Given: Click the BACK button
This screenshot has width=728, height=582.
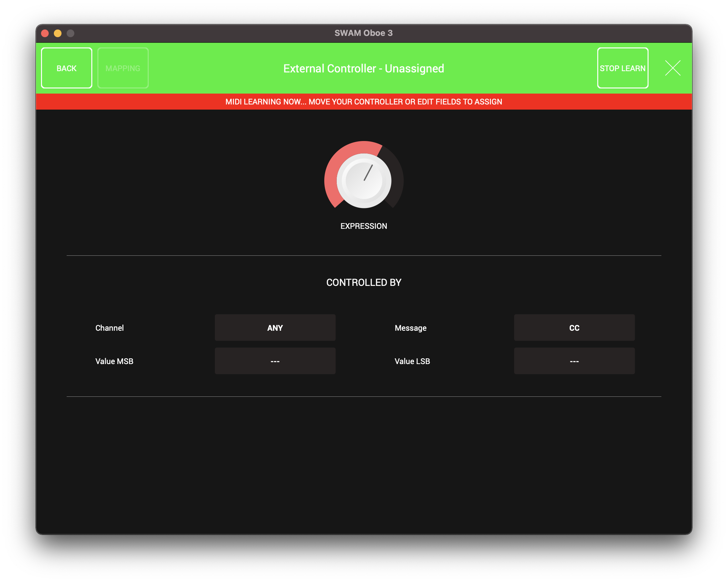Looking at the screenshot, I should [67, 68].
